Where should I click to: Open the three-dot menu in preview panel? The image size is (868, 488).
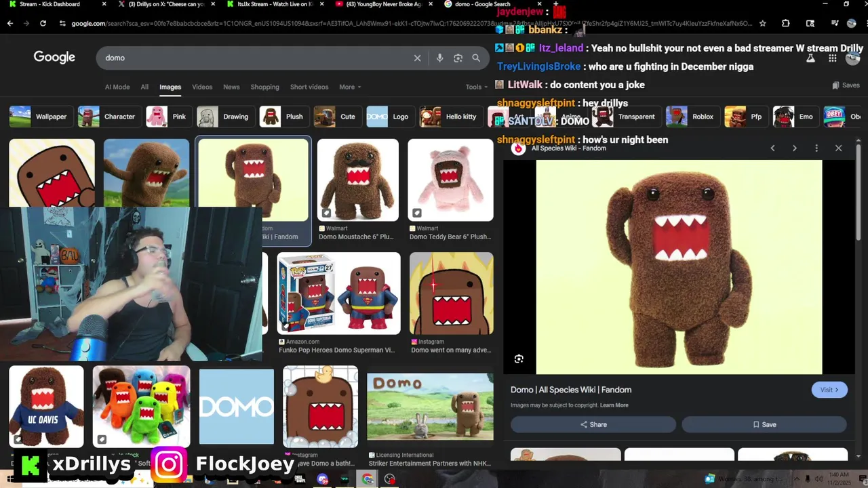(x=816, y=148)
